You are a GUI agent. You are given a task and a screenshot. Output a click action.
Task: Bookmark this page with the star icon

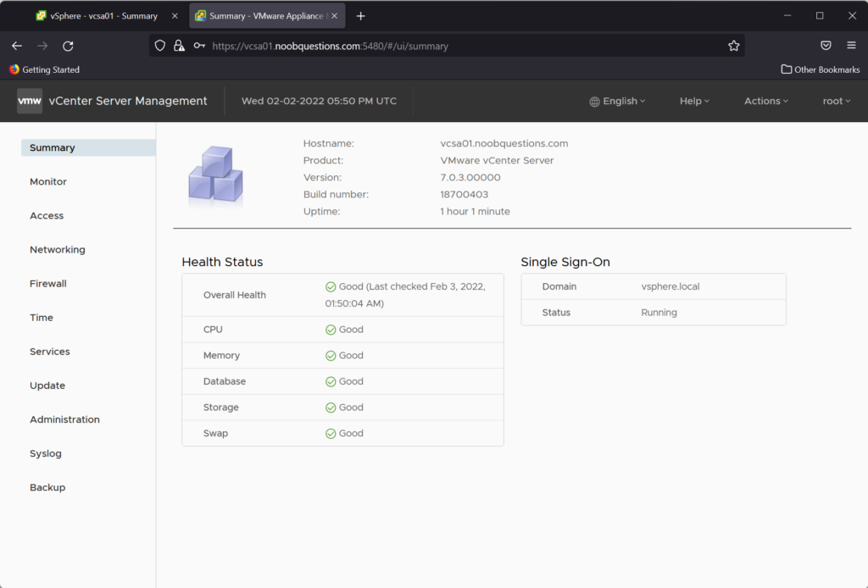click(733, 46)
